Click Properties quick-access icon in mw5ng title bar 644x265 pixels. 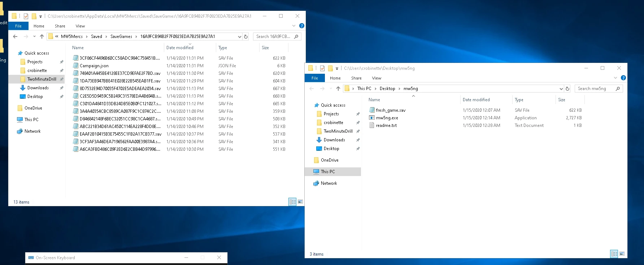322,68
